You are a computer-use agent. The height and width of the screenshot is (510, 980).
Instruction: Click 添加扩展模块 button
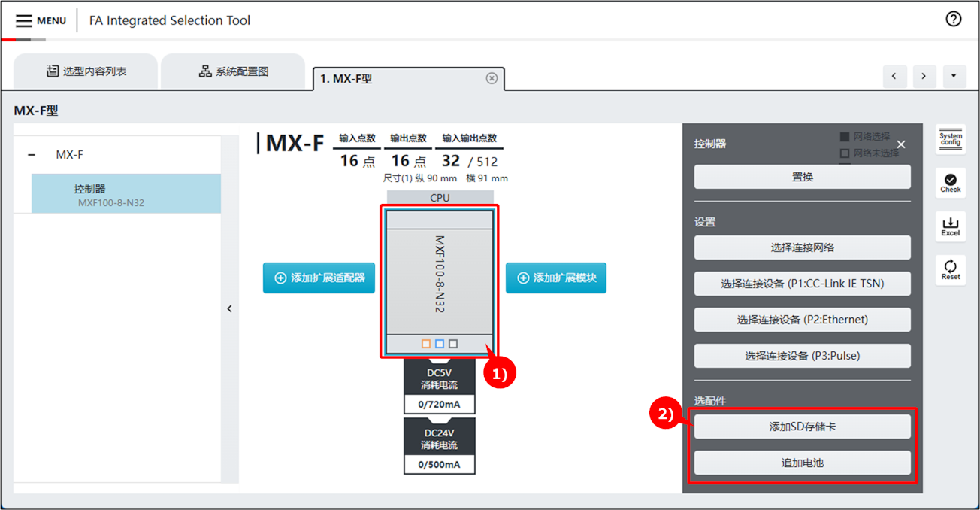tap(555, 278)
